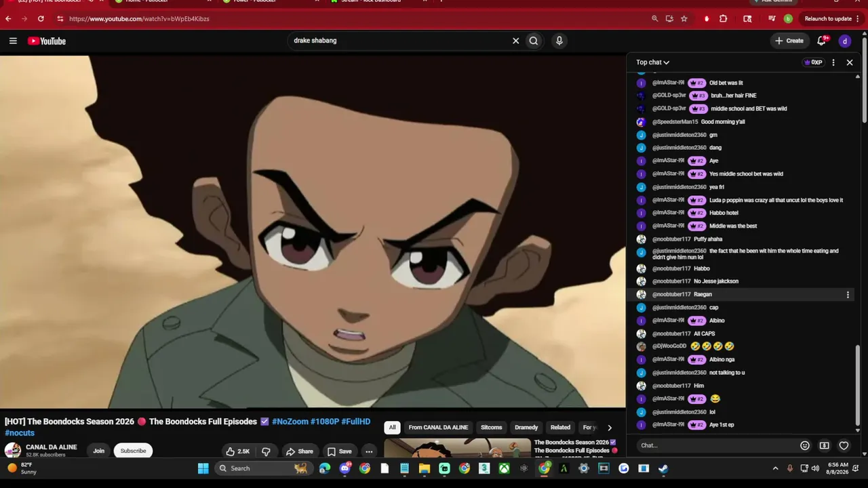Go to YouTube home via logo
The image size is (868, 488).
[x=47, y=41]
